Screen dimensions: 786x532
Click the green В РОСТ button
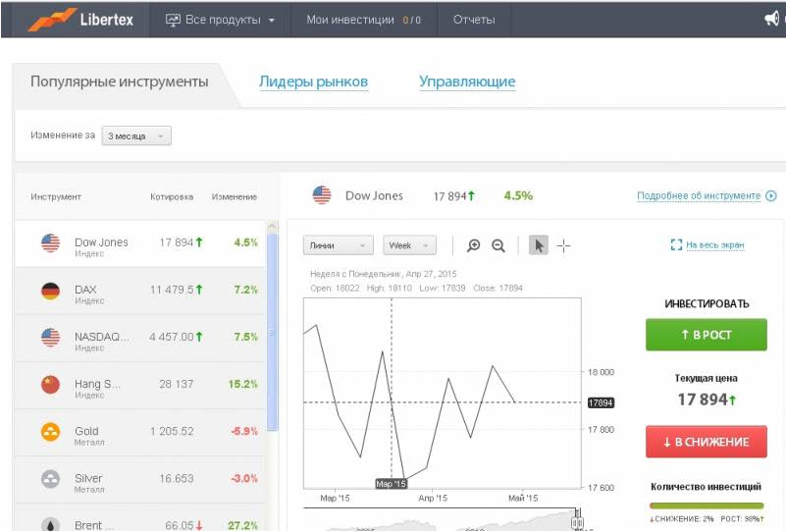tap(707, 335)
